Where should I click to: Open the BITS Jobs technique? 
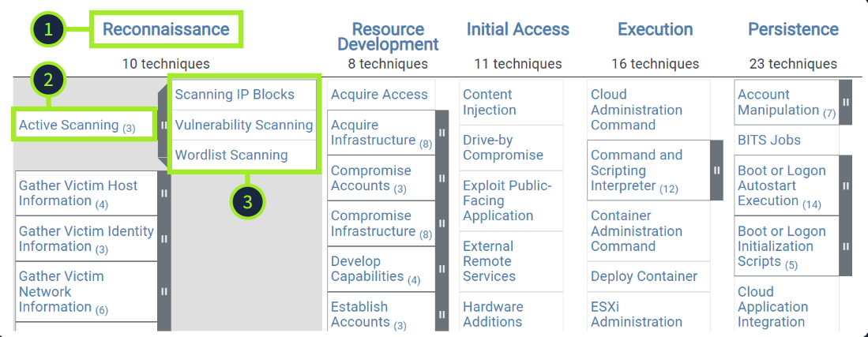tap(769, 140)
